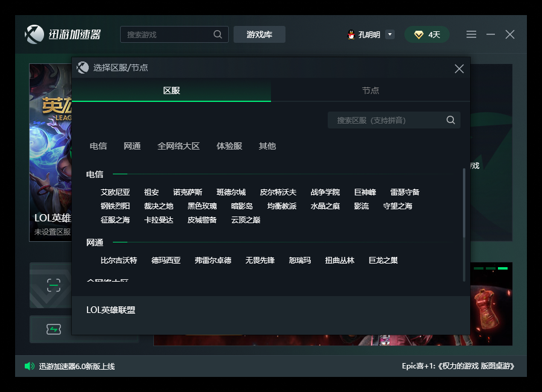Select the 其他 category filter
Viewport: 542px width, 392px height.
[267, 146]
